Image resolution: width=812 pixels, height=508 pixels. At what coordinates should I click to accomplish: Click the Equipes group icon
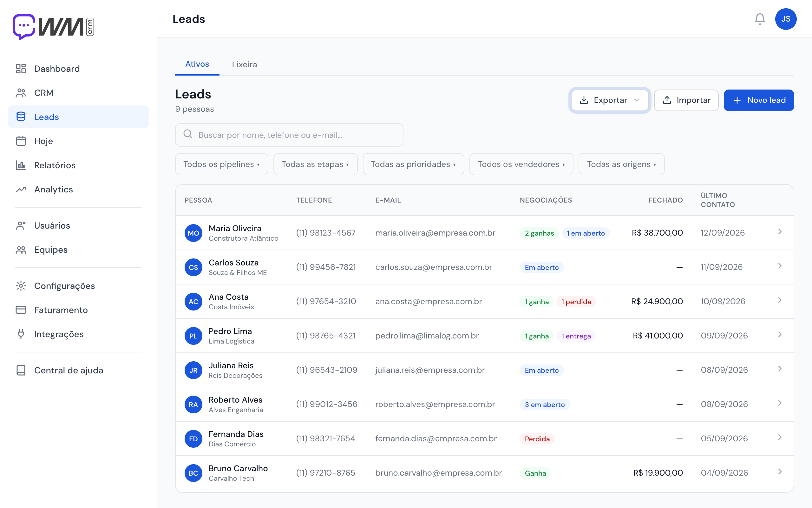21,250
